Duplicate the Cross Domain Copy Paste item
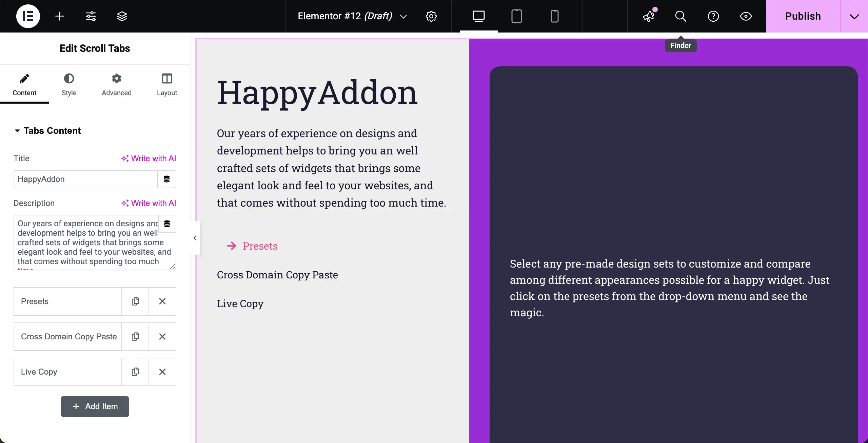Viewport: 868px width, 443px height. [x=135, y=337]
